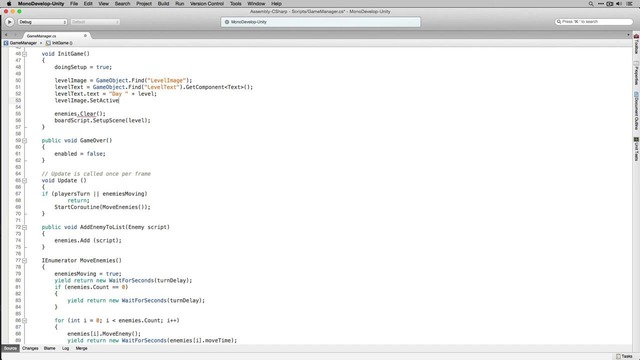Open the Window menu
The width and height of the screenshot is (640, 360).
click(x=256, y=4)
